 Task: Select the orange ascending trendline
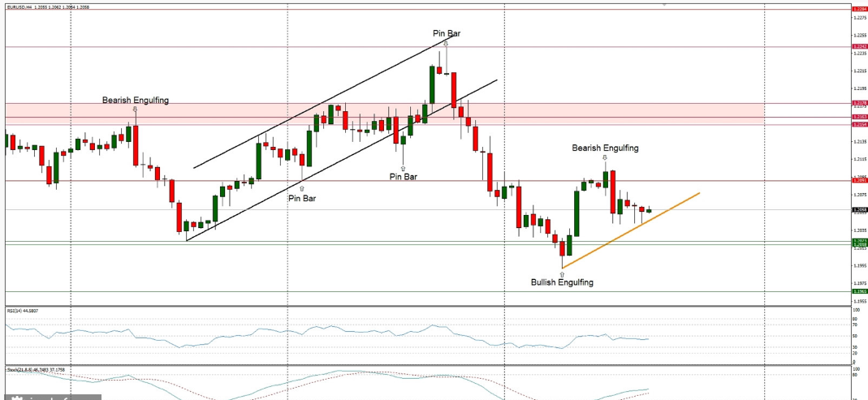[633, 230]
